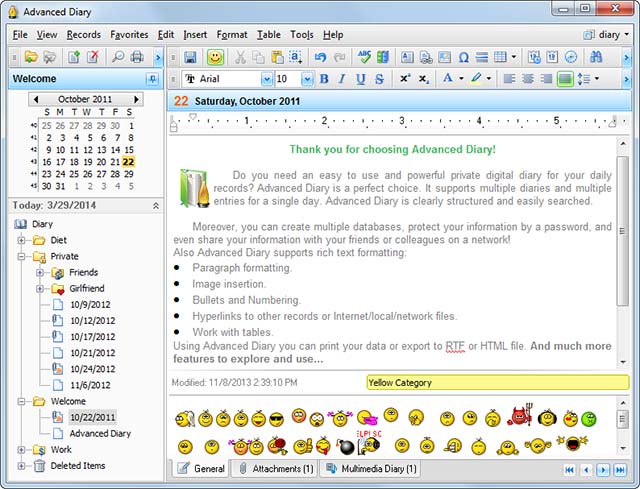This screenshot has width=640, height=489.
Task: Click the binoculars find icon
Action: click(x=596, y=57)
